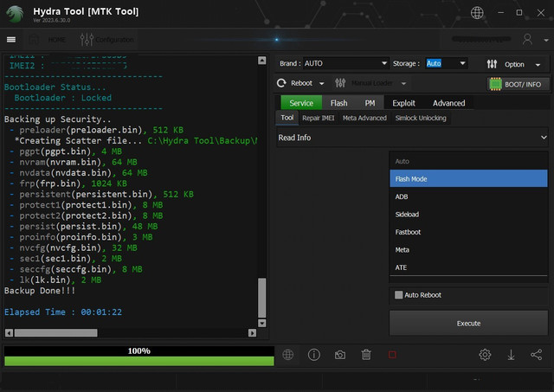554x392 pixels.
Task: Open the hamburger menu
Action: pyautogui.click(x=11, y=40)
